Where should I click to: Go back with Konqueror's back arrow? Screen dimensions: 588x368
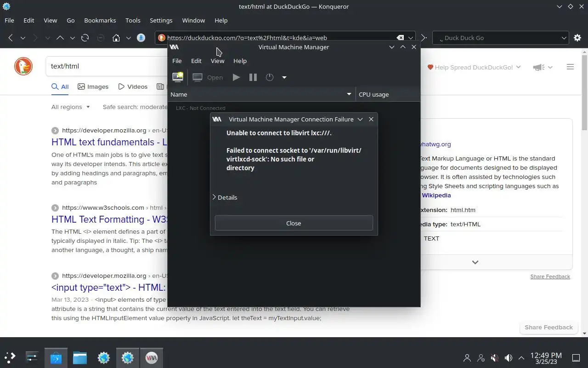[11, 38]
